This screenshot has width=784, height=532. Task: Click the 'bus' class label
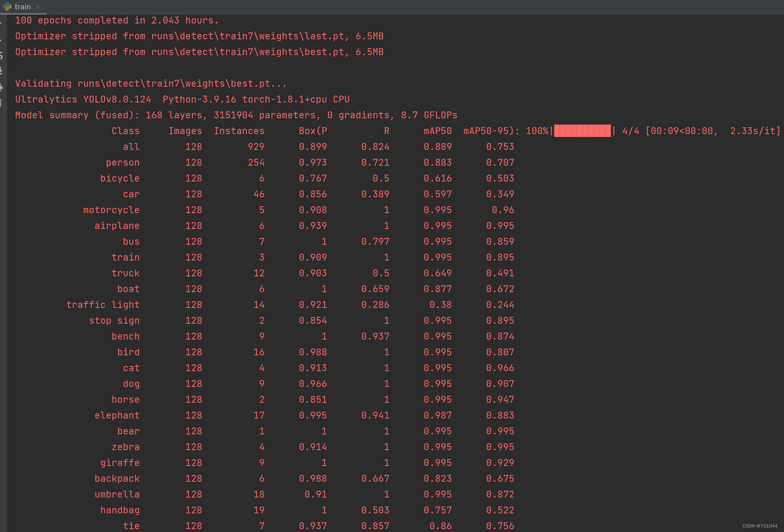click(x=131, y=241)
